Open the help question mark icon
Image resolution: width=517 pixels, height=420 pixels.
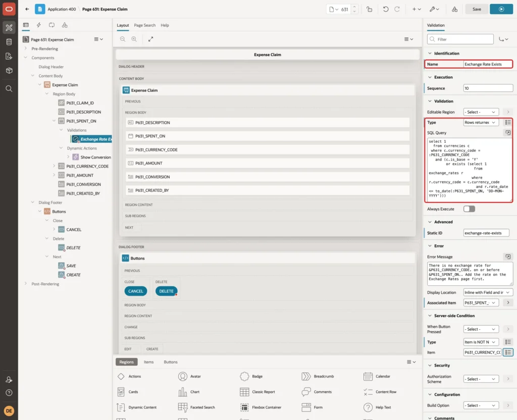(9, 393)
